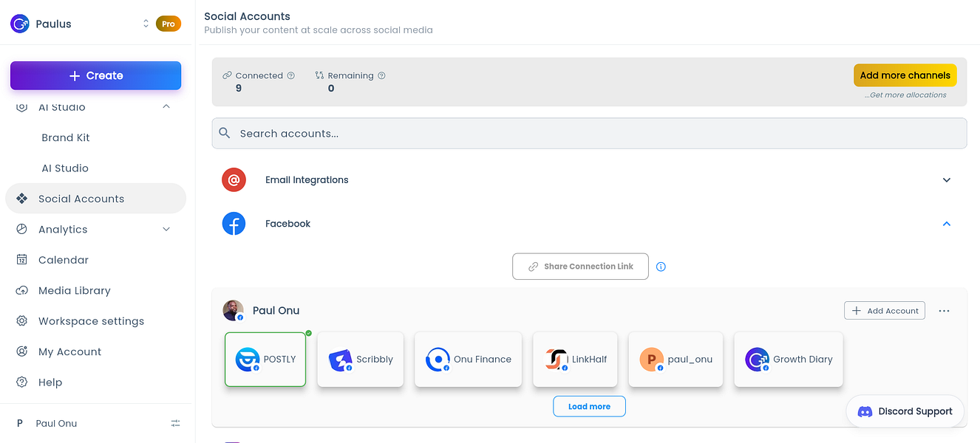This screenshot has height=443, width=980.
Task: Expand the Analytics submenu chevron
Action: click(x=166, y=230)
